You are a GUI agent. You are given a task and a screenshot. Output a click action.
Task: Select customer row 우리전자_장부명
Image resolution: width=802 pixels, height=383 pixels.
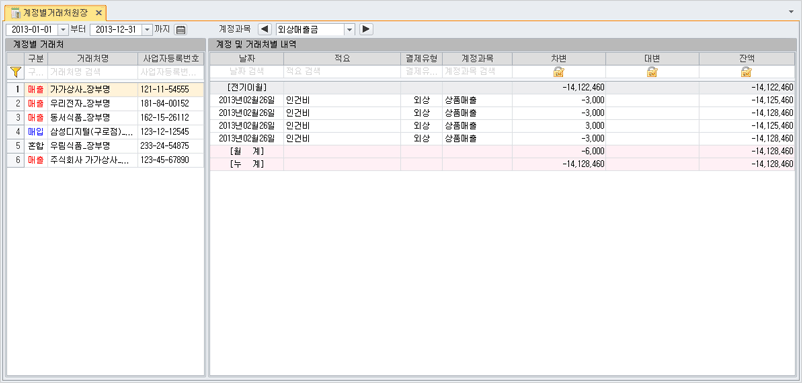pos(105,103)
